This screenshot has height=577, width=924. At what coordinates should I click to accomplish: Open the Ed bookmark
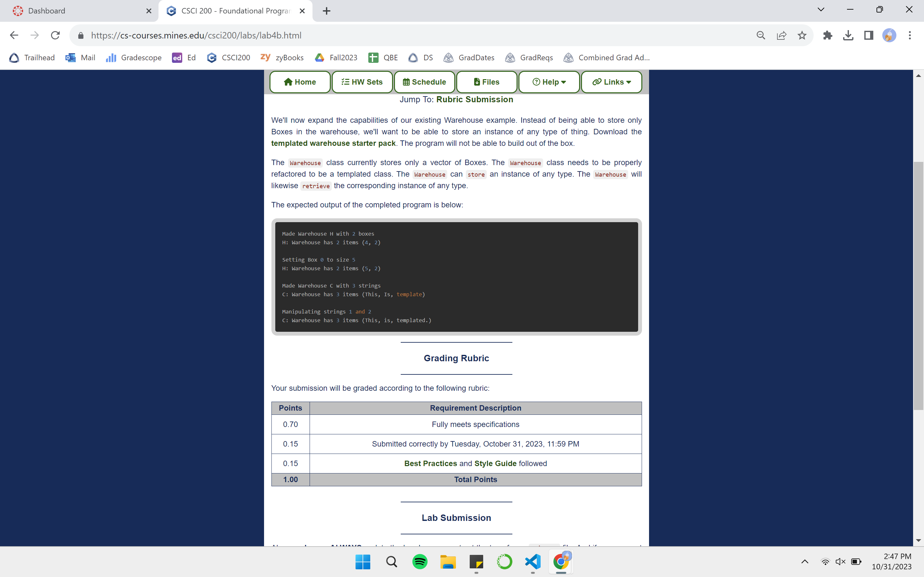(183, 58)
